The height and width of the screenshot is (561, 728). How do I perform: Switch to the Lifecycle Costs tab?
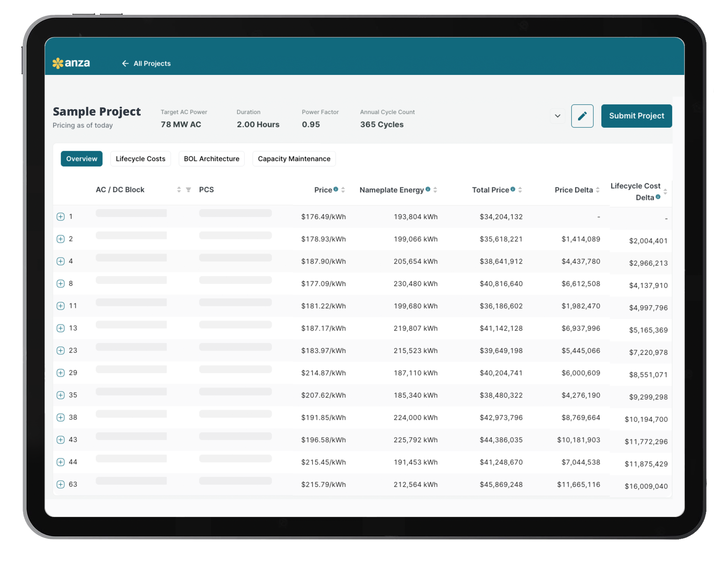point(140,159)
